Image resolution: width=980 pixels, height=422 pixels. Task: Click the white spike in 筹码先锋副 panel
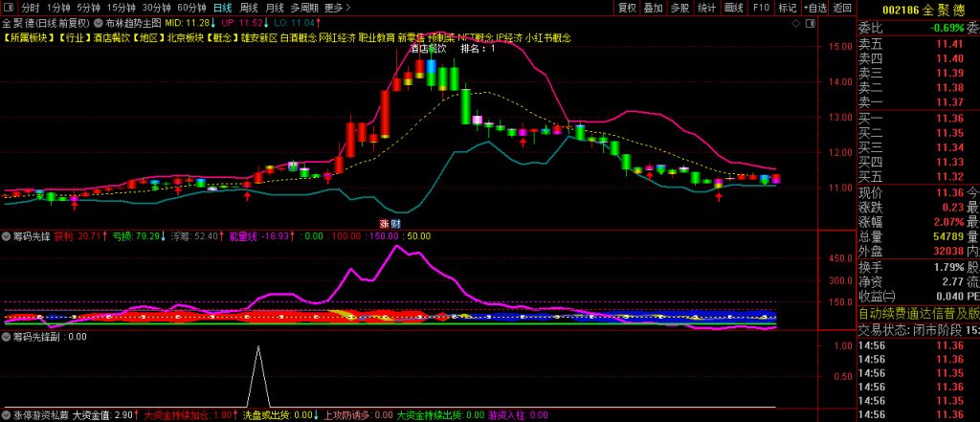click(x=258, y=376)
